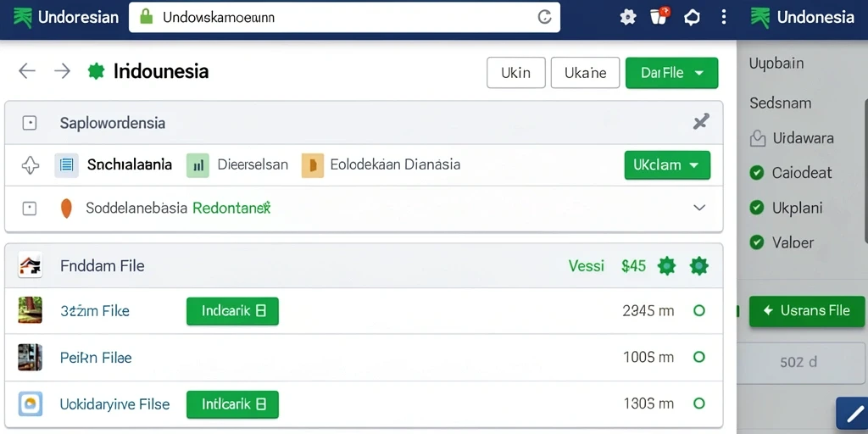
Task: Click the orange leaf icon near Soddelanebasia
Action: (x=66, y=209)
